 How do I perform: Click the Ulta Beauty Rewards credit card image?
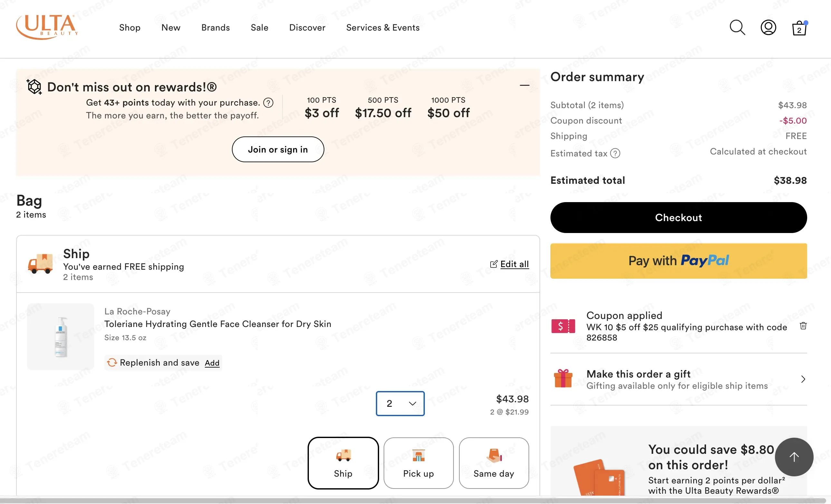coord(599,477)
